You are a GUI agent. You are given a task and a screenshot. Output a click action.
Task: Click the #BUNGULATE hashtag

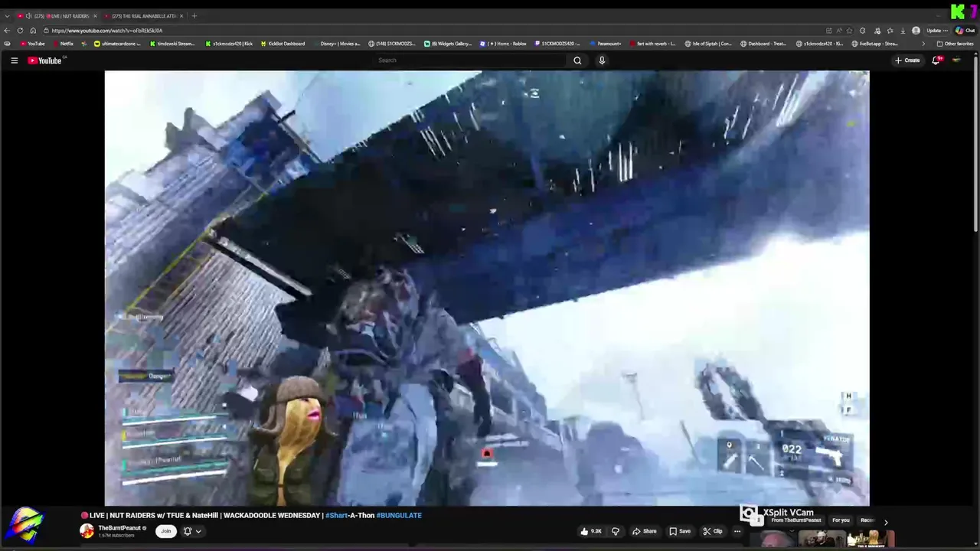399,515
